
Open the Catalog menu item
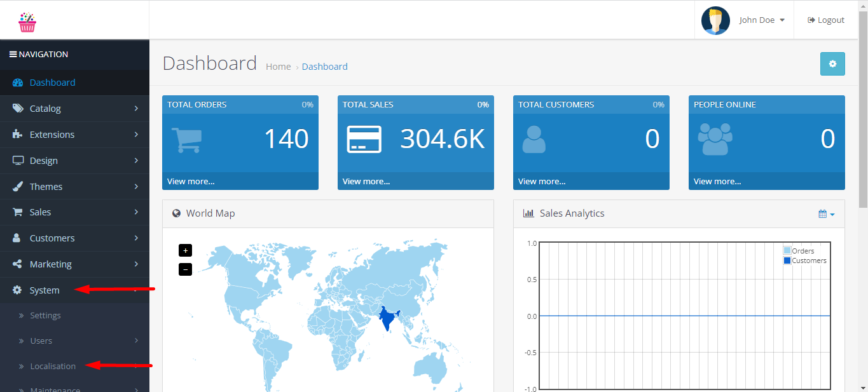74,109
